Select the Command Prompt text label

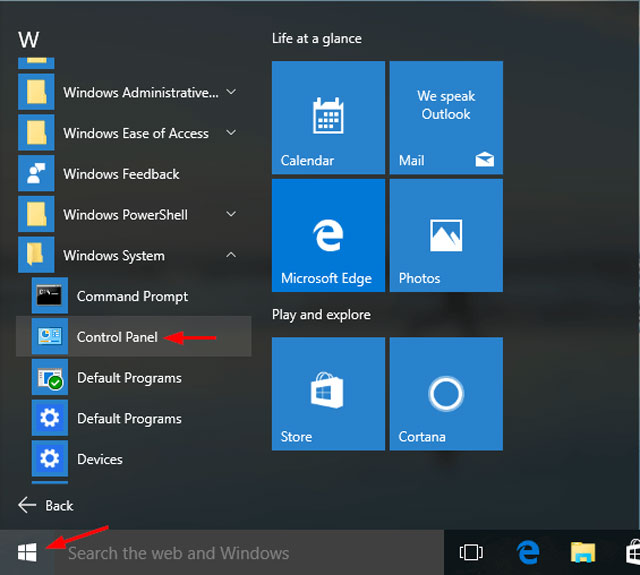click(x=132, y=297)
